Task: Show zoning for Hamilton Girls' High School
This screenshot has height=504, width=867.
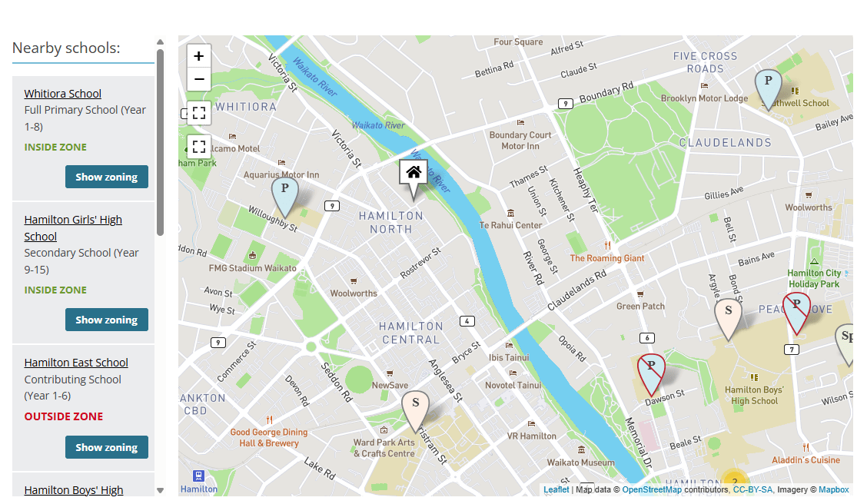Action: point(107,320)
